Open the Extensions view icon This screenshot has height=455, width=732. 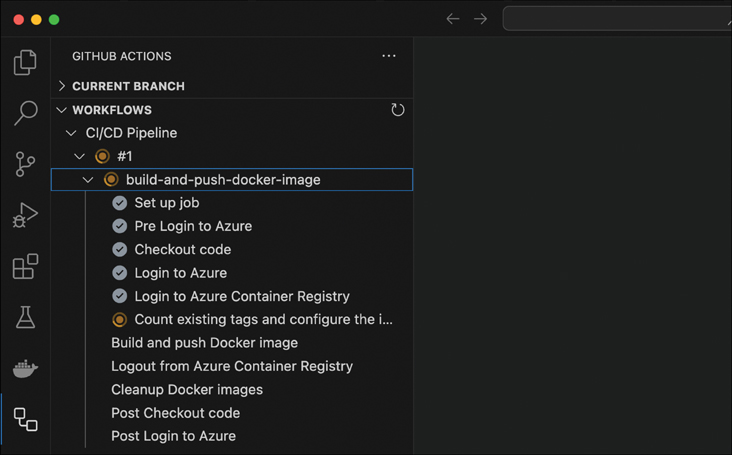pyautogui.click(x=25, y=266)
